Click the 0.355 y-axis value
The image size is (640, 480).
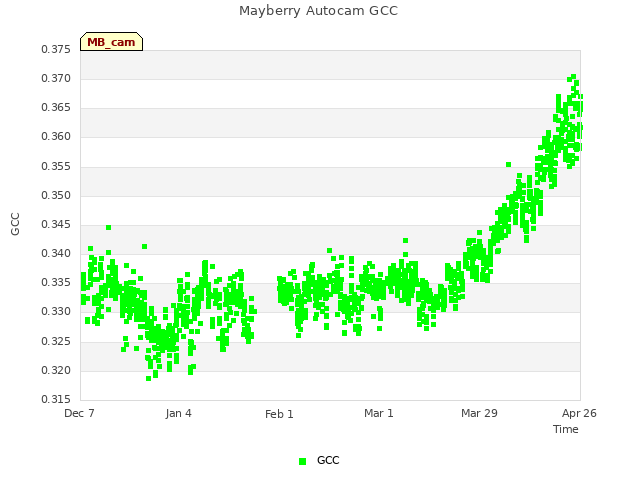(56, 167)
